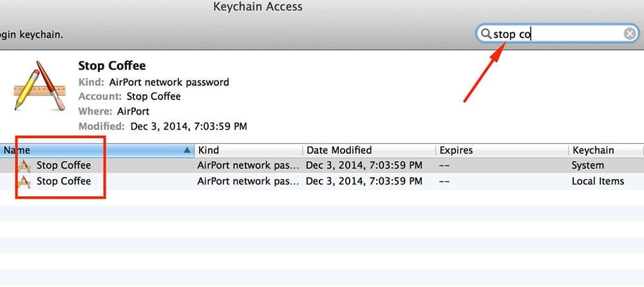The image size is (644, 287).
Task: Click the Modified date in the details pane
Action: tap(189, 126)
